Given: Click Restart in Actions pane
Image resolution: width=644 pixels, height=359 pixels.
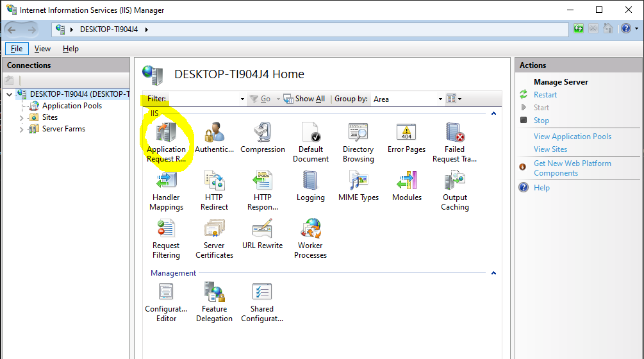Looking at the screenshot, I should [x=545, y=95].
